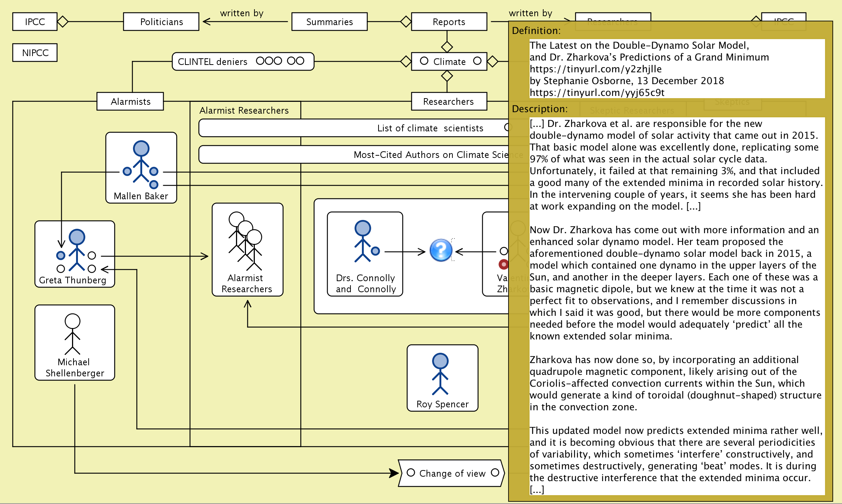Select the NIPCC box
This screenshot has height=504, width=842.
tap(35, 53)
